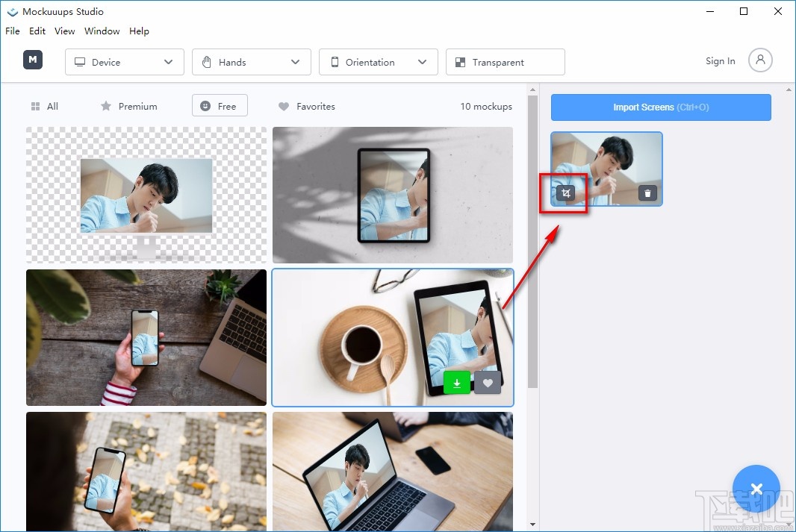Viewport: 796px width, 532px height.
Task: Open the View menu
Action: click(x=64, y=31)
